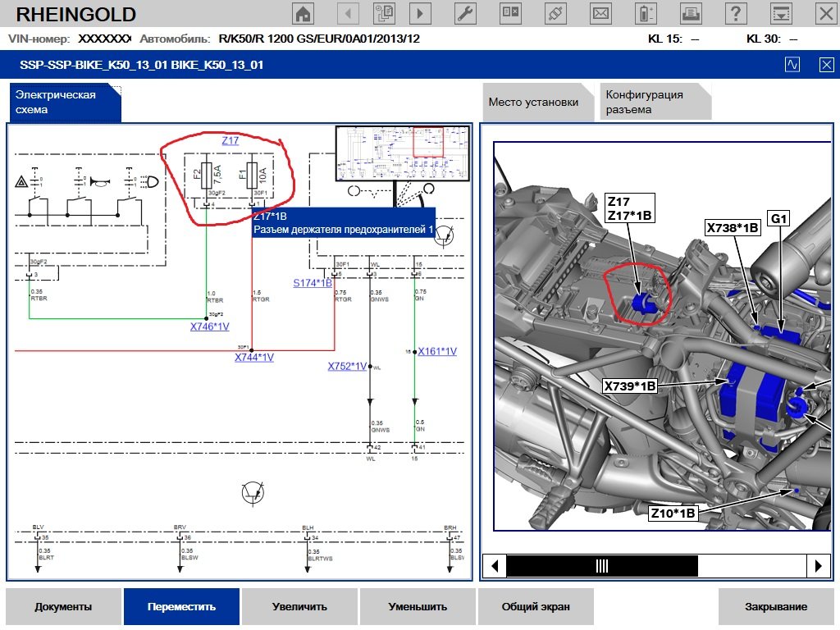Go to the home screen icon
The width and height of the screenshot is (840, 630).
pyautogui.click(x=304, y=13)
